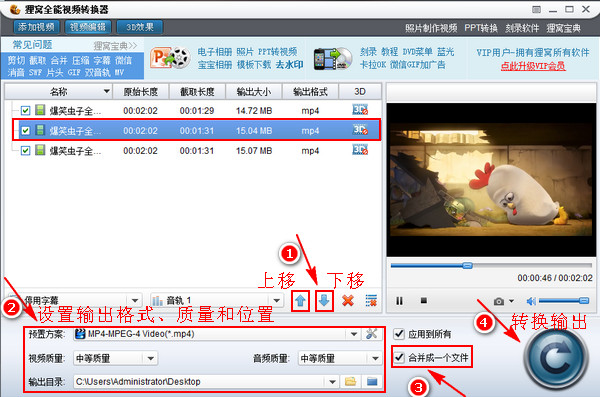The image size is (600, 397).
Task: Open the 音频质量 dropdown
Action: [x=375, y=358]
